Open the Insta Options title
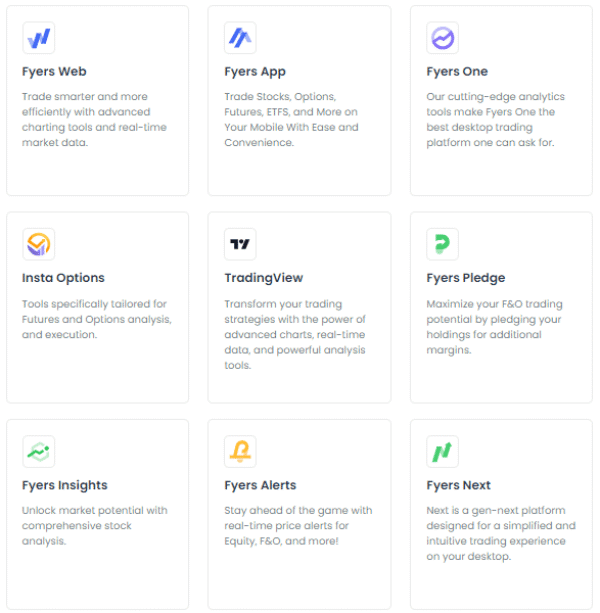This screenshot has width=600, height=613. pos(63,278)
